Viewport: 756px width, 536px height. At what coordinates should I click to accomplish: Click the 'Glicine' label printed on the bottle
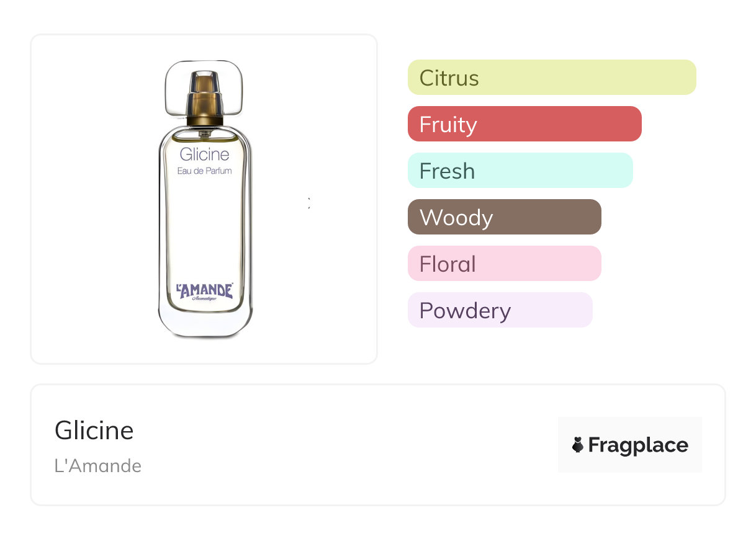pyautogui.click(x=204, y=154)
